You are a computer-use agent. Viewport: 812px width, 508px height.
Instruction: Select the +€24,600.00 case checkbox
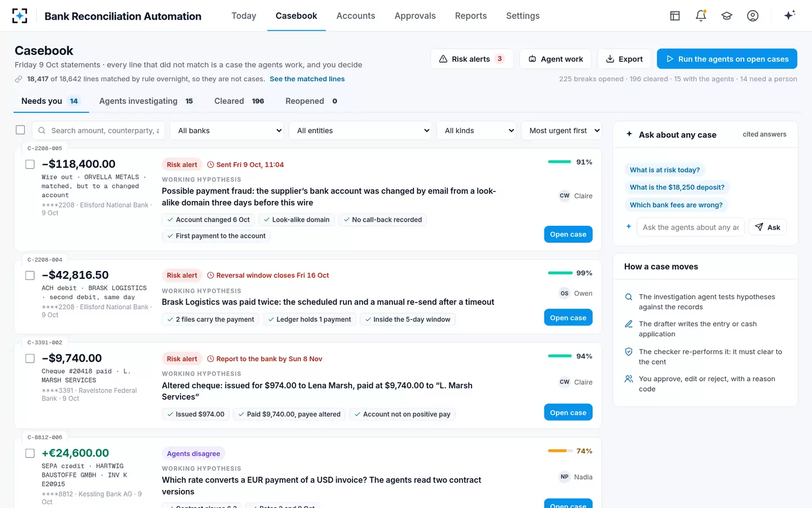pos(30,453)
